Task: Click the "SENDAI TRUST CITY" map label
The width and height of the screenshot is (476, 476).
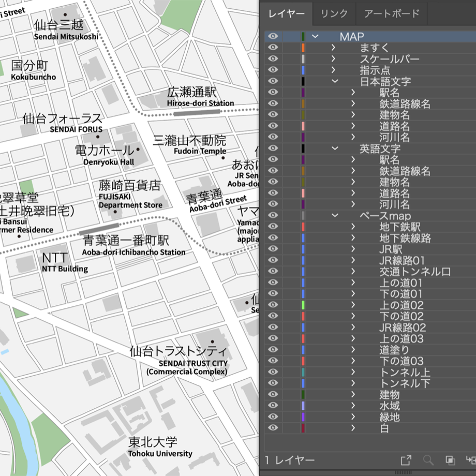Action: click(193, 363)
